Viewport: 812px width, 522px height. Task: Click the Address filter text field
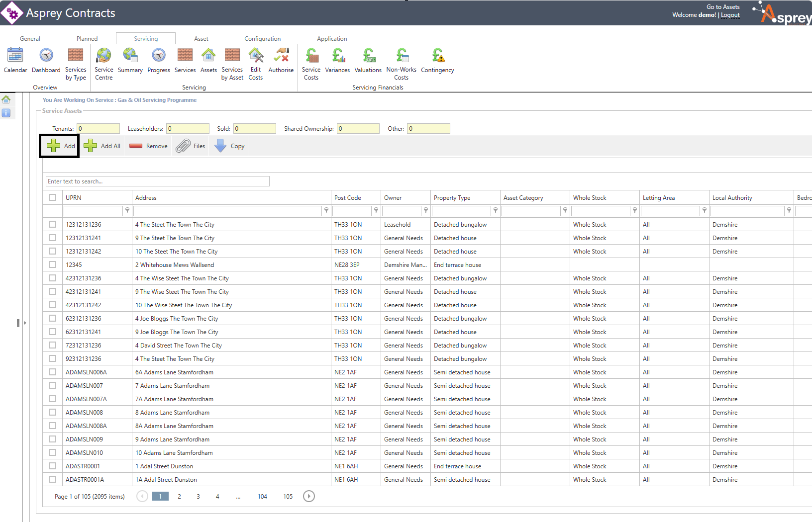(227, 211)
